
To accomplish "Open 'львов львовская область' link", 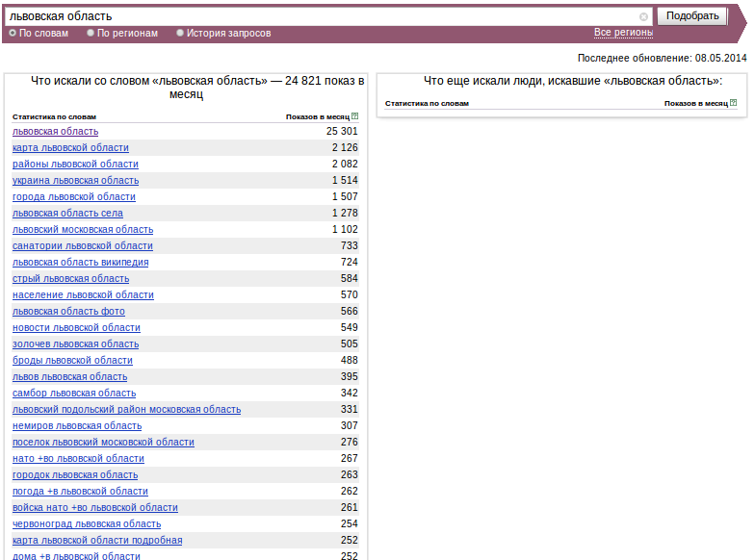I will tap(69, 377).
